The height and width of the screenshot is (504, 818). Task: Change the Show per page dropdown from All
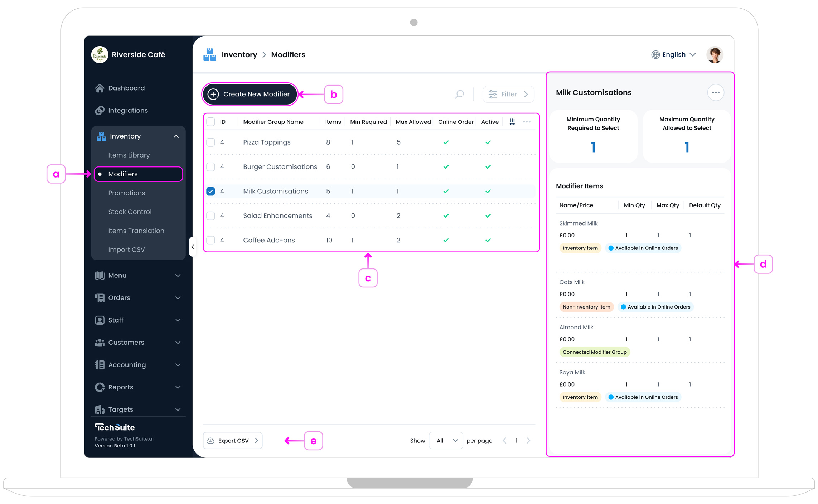coord(445,441)
